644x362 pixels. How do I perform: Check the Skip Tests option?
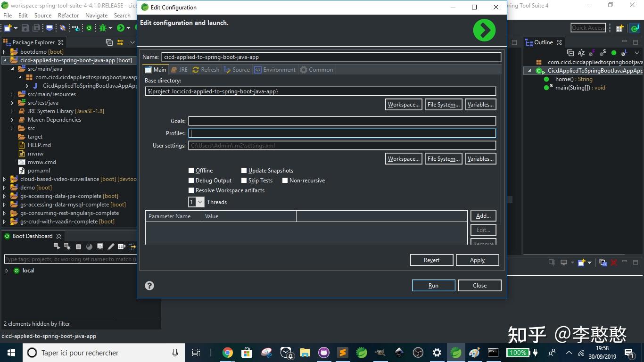tap(244, 180)
